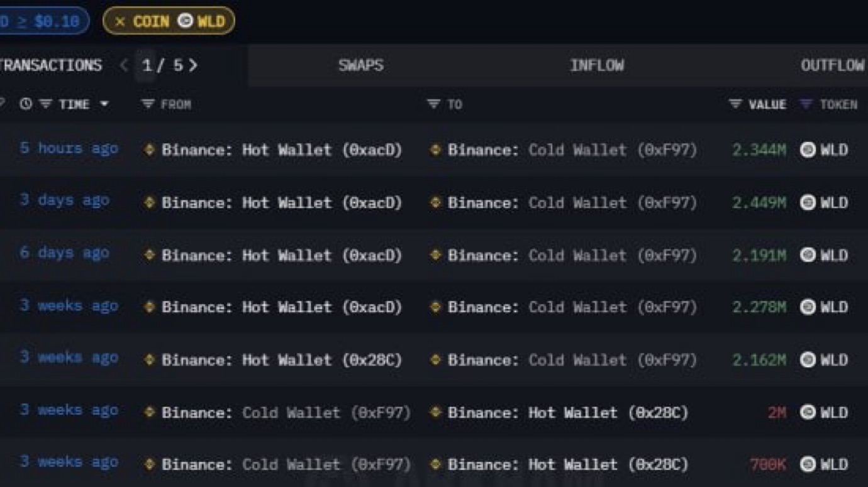Toggle the TIME sort direction arrow
The height and width of the screenshot is (487, 868).
(104, 104)
